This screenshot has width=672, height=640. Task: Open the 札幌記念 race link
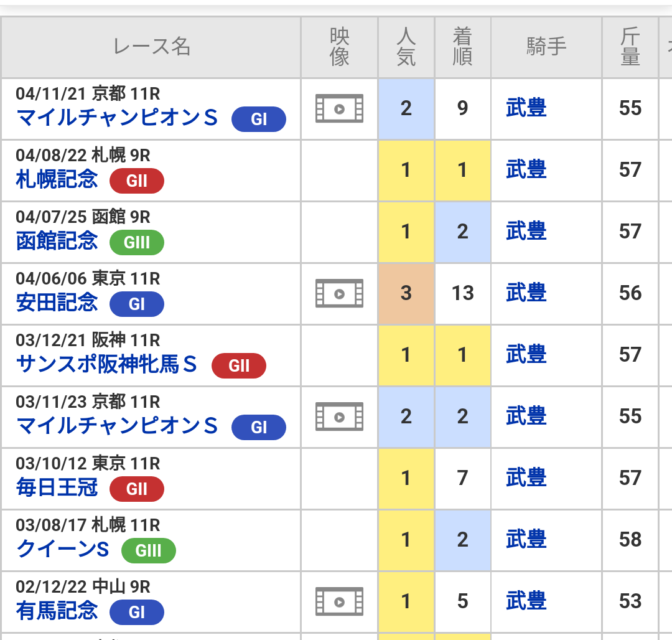pyautogui.click(x=57, y=179)
